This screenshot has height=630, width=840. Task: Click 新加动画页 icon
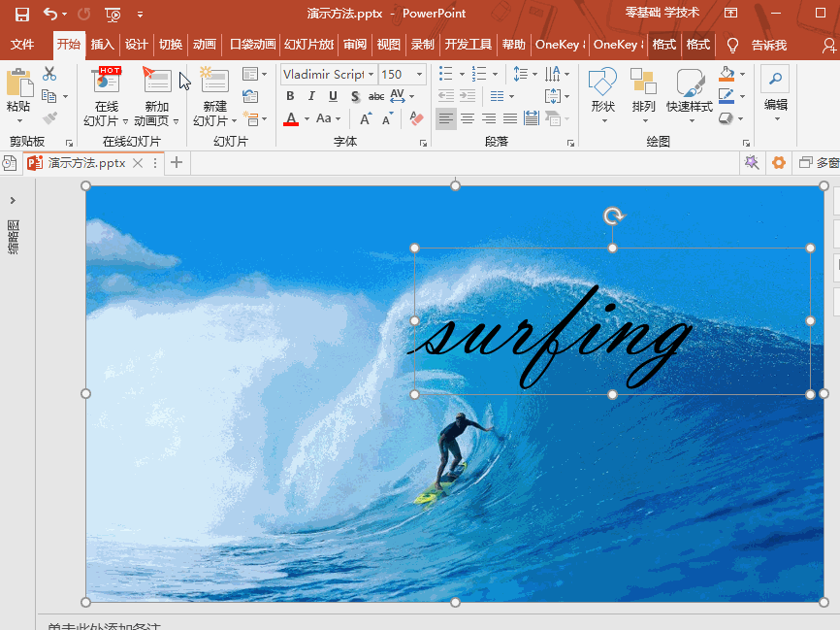point(156,81)
